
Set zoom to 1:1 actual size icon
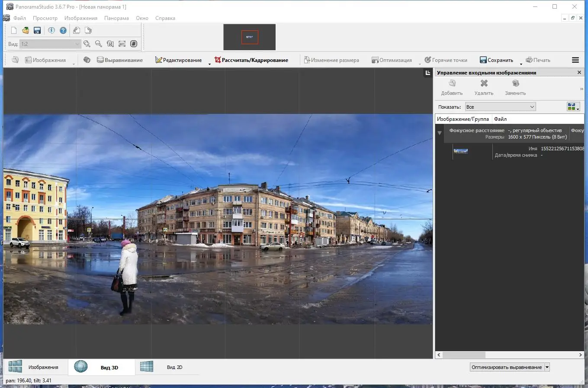110,44
